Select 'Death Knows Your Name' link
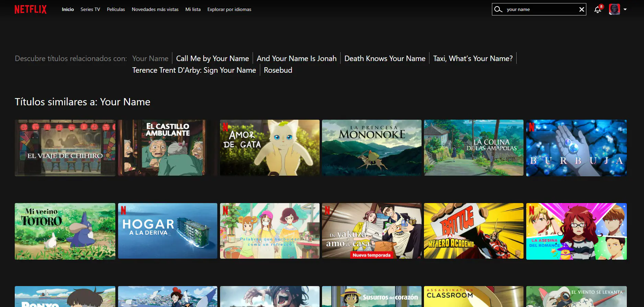This screenshot has height=307, width=644. tap(385, 58)
